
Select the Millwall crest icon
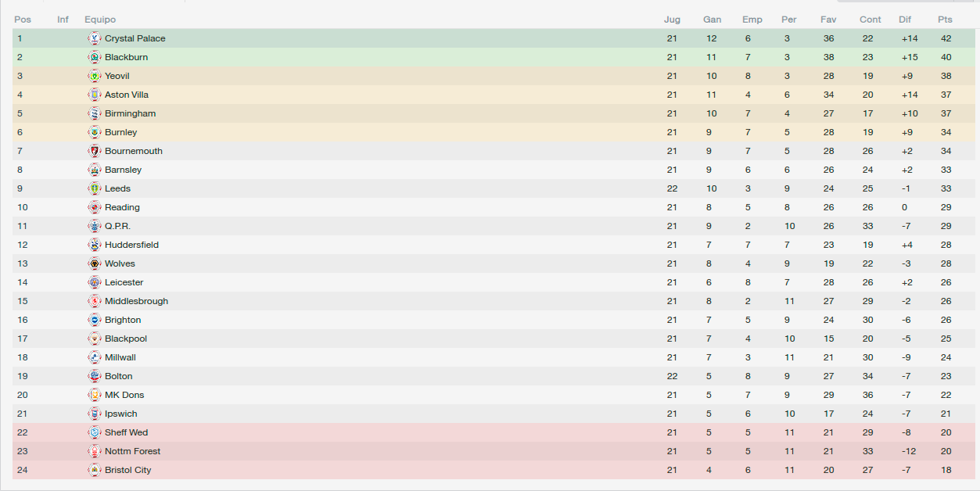pos(95,357)
